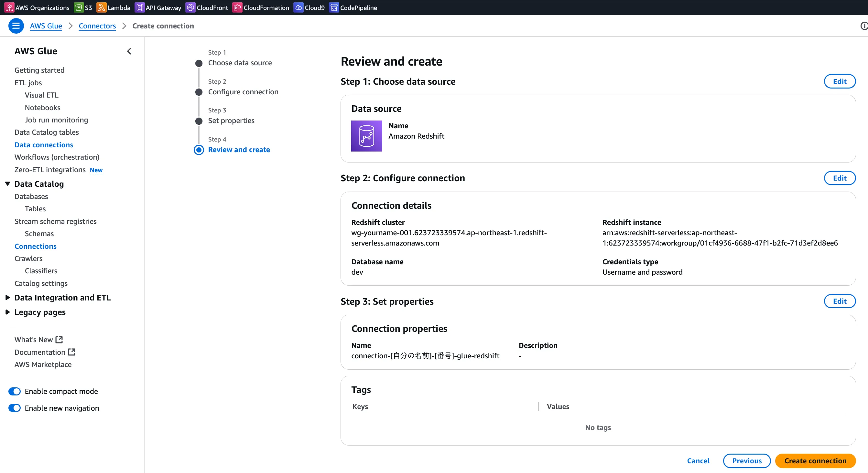Disable the compact mode toggle
The width and height of the screenshot is (868, 473).
pos(15,391)
